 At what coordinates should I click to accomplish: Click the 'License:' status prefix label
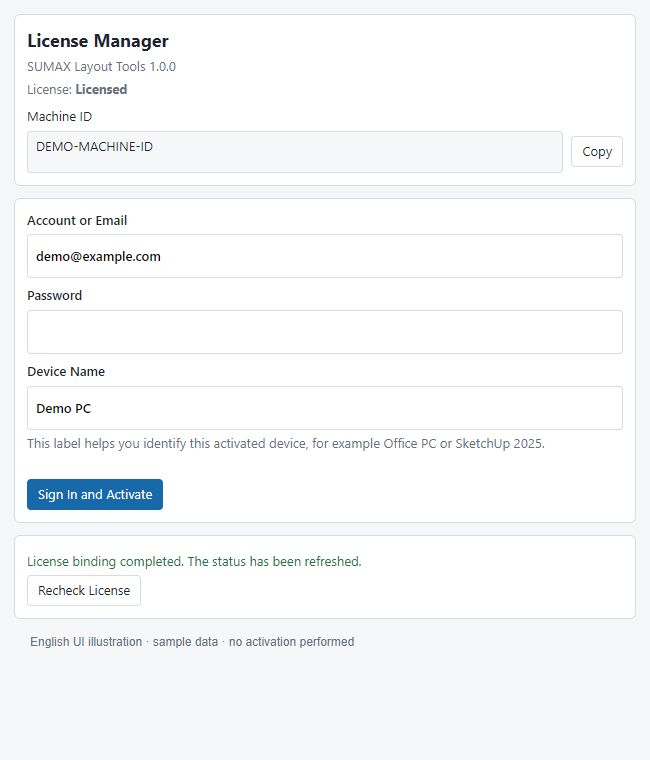(x=49, y=89)
